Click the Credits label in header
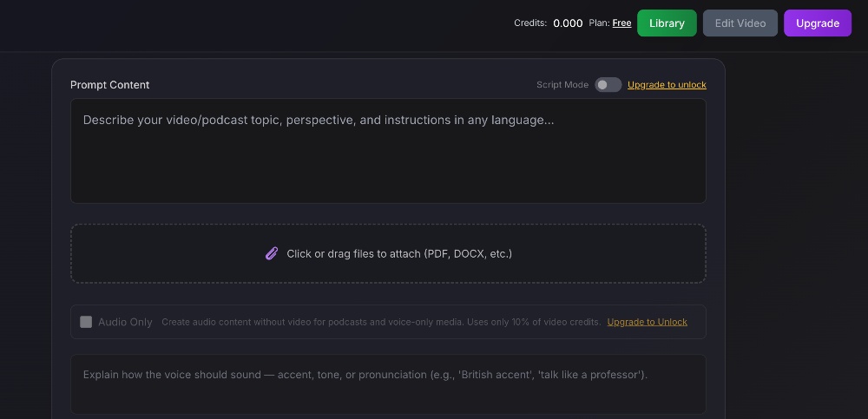This screenshot has height=419, width=868. pyautogui.click(x=529, y=23)
